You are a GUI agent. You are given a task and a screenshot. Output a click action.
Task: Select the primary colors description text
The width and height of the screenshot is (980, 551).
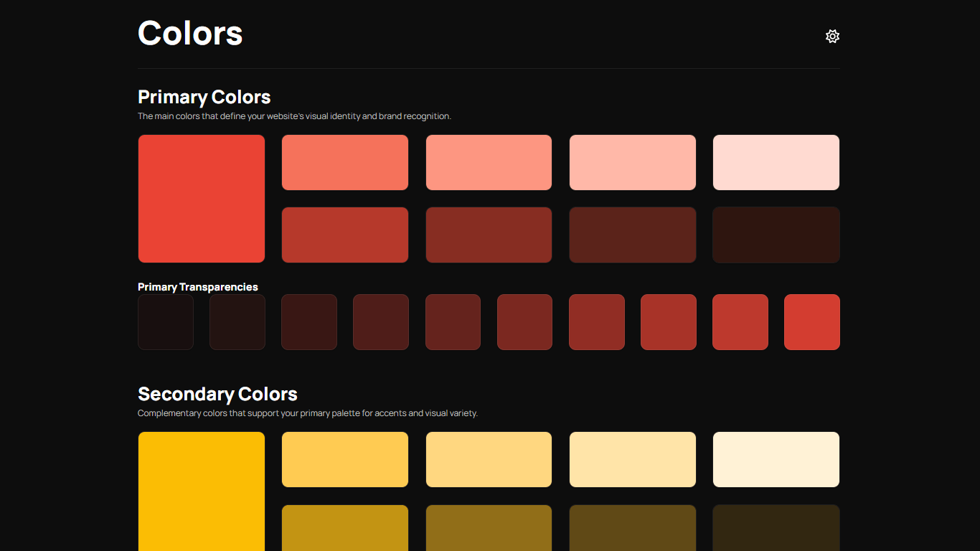294,116
